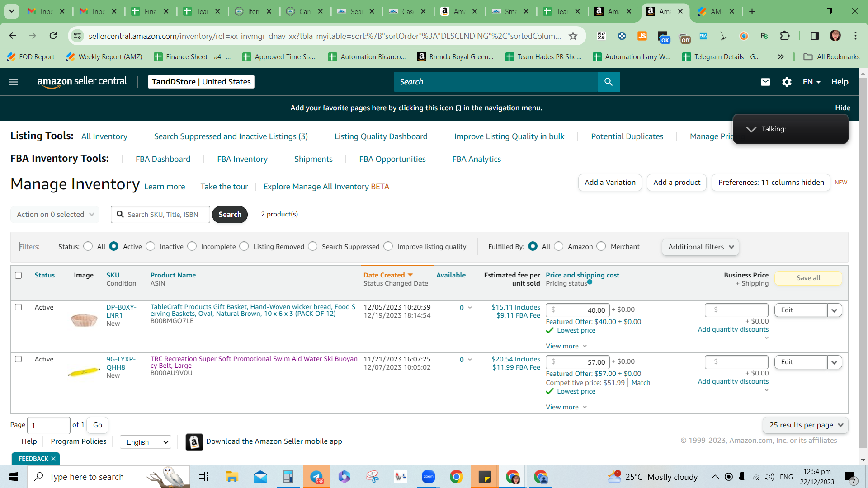Expand View more for the TRC Recreation row

click(x=566, y=407)
